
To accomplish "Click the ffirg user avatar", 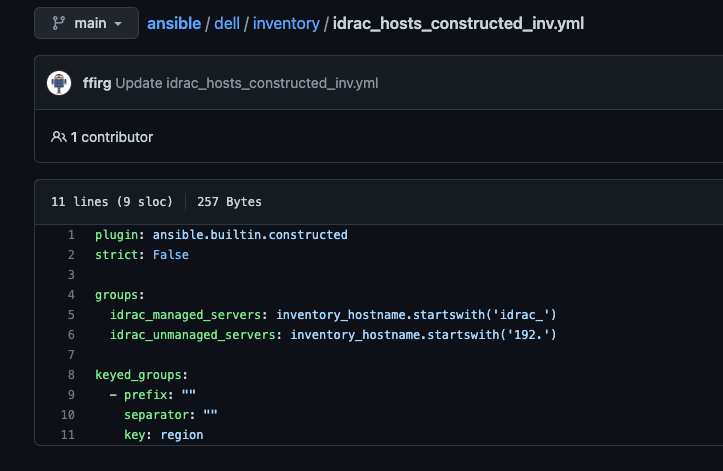I will [x=59, y=83].
